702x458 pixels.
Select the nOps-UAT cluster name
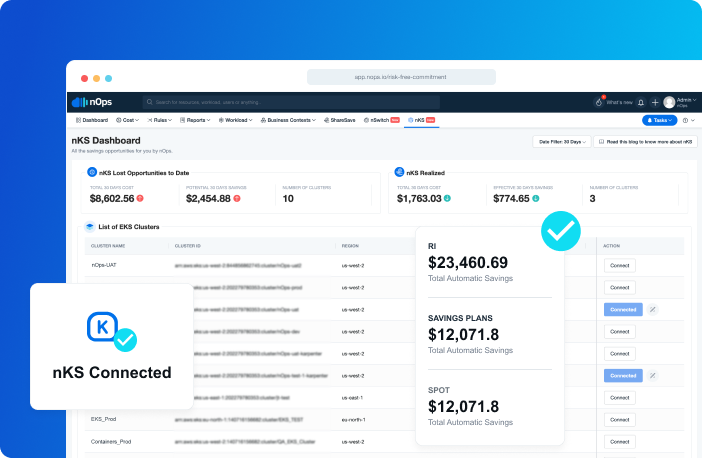(104, 265)
